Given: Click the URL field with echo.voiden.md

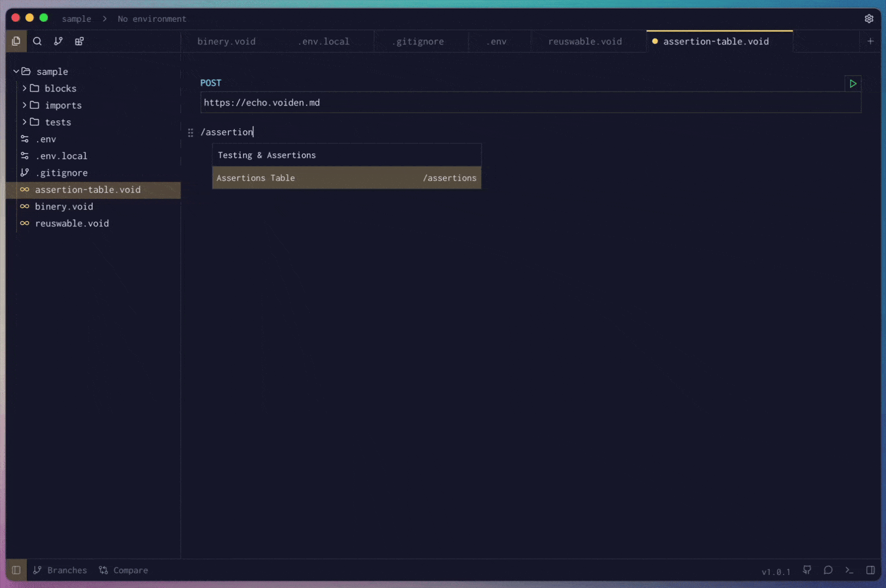Looking at the screenshot, I should (530, 103).
